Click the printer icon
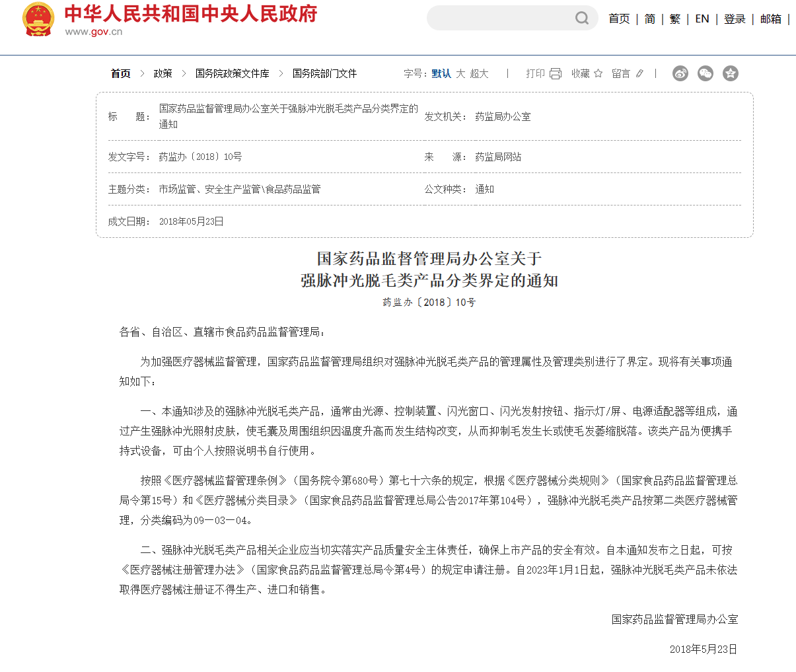The width and height of the screenshot is (796, 672). [556, 73]
